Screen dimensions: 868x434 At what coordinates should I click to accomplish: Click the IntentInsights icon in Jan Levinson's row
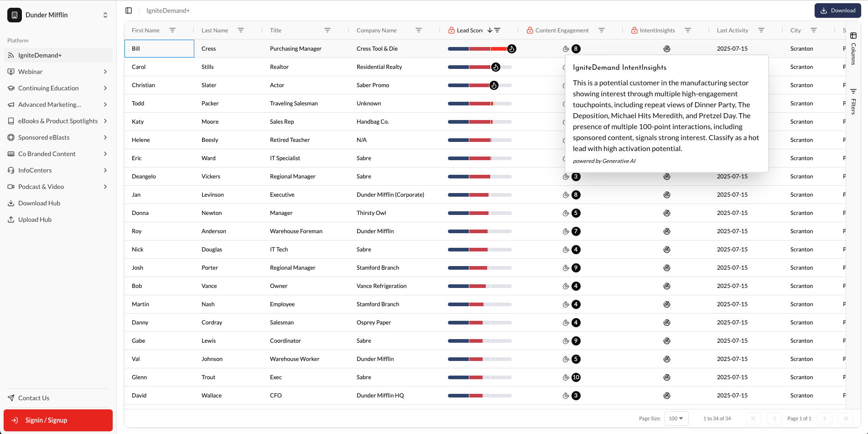667,195
